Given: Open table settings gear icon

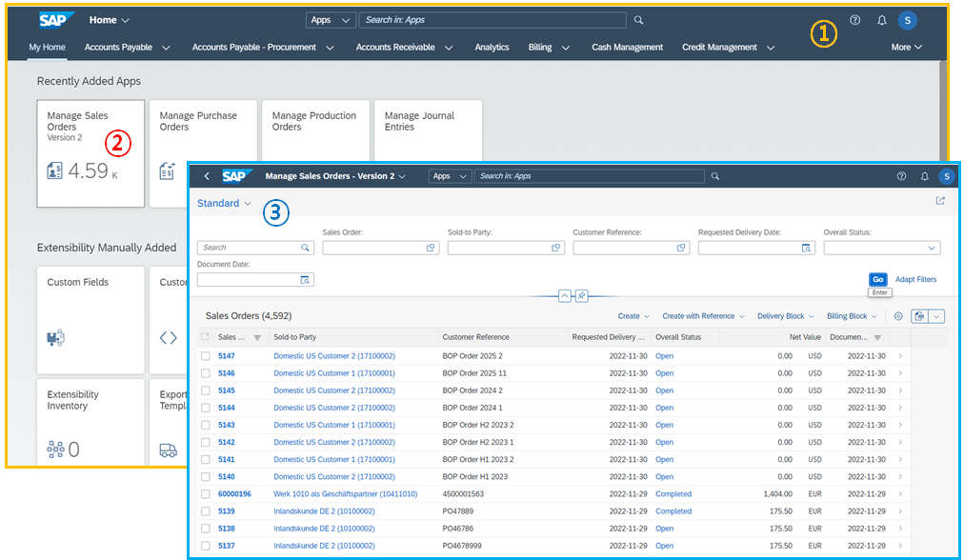Looking at the screenshot, I should [x=898, y=316].
